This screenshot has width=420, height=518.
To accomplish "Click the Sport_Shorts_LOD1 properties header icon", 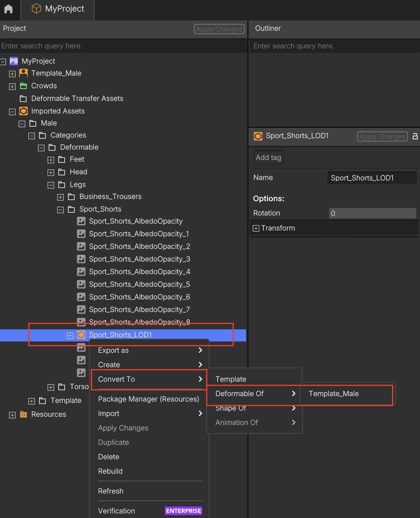I will pos(258,136).
